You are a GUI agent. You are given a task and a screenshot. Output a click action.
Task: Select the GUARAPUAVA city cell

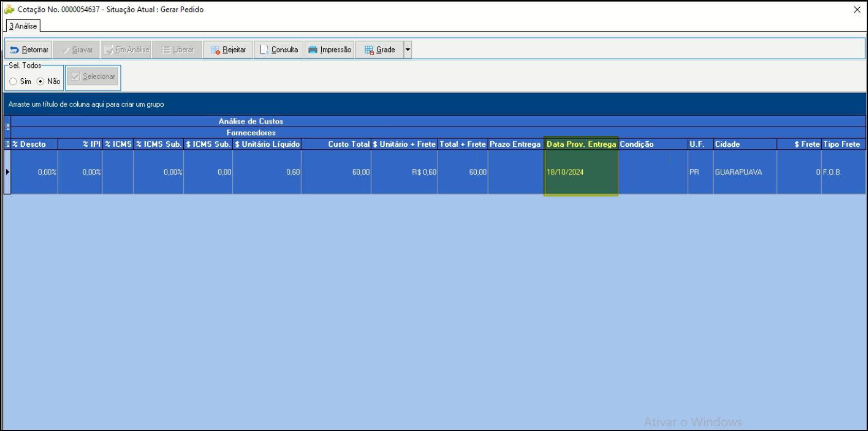pos(745,173)
